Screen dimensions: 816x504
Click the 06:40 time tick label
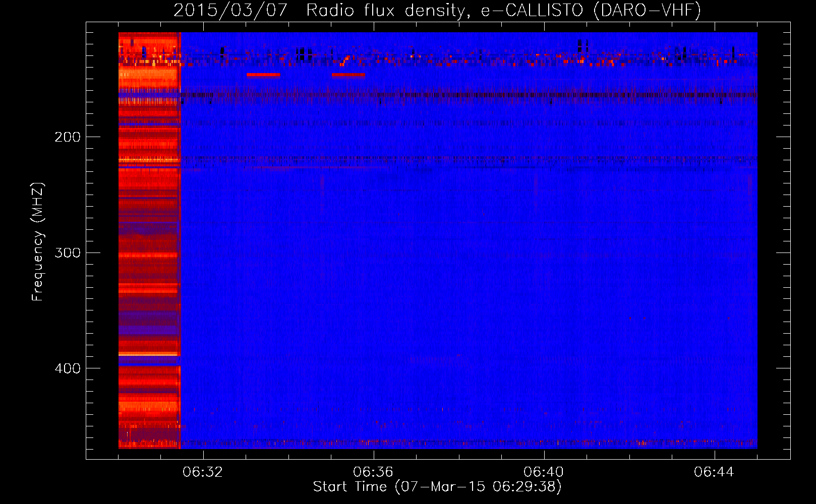[544, 472]
